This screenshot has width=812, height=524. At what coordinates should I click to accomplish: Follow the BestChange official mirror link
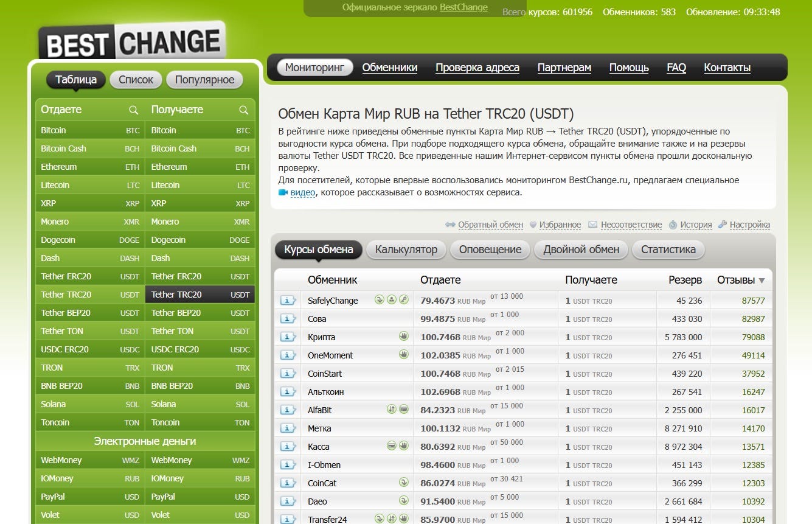(463, 7)
